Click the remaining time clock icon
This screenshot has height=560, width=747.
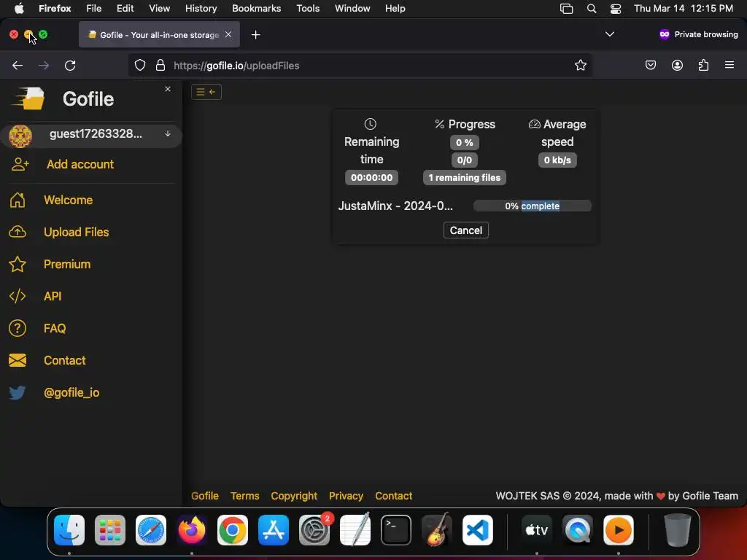(x=370, y=124)
